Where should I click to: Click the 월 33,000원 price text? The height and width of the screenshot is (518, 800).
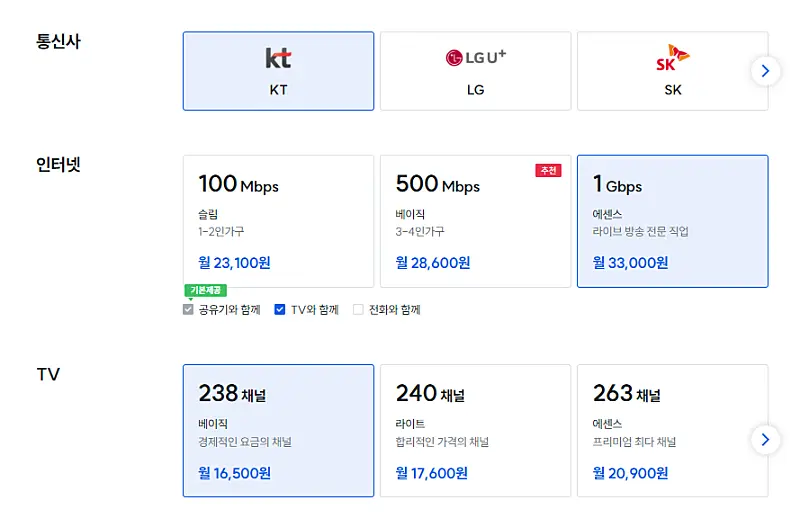pos(630,263)
